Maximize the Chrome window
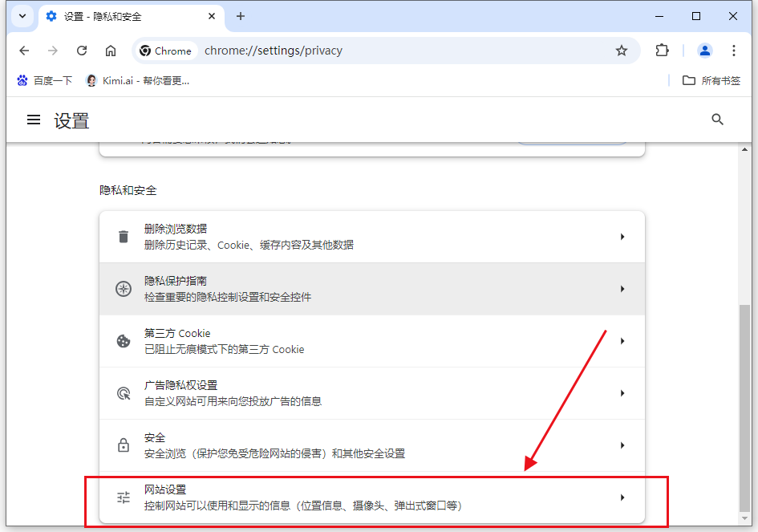This screenshot has height=532, width=758. pyautogui.click(x=696, y=16)
